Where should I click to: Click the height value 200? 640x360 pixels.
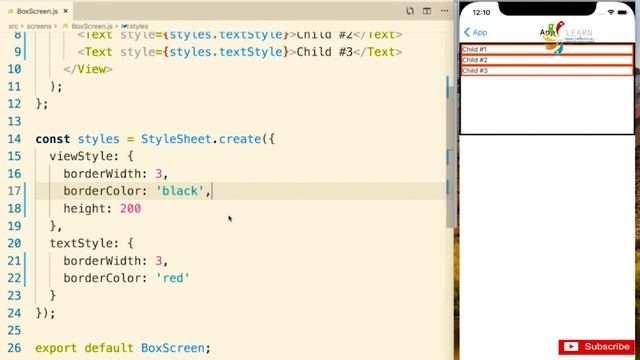[131, 209]
